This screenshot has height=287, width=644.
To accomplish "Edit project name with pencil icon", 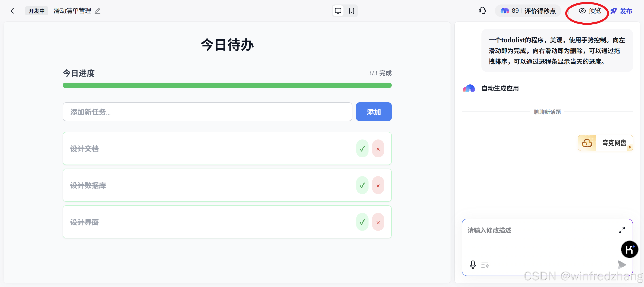I will [97, 11].
